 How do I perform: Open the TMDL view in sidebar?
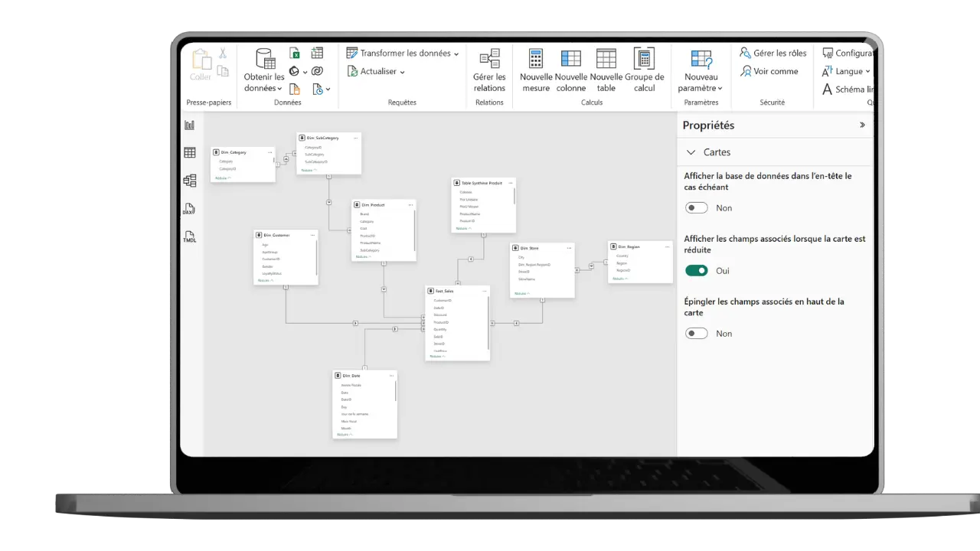click(x=190, y=237)
